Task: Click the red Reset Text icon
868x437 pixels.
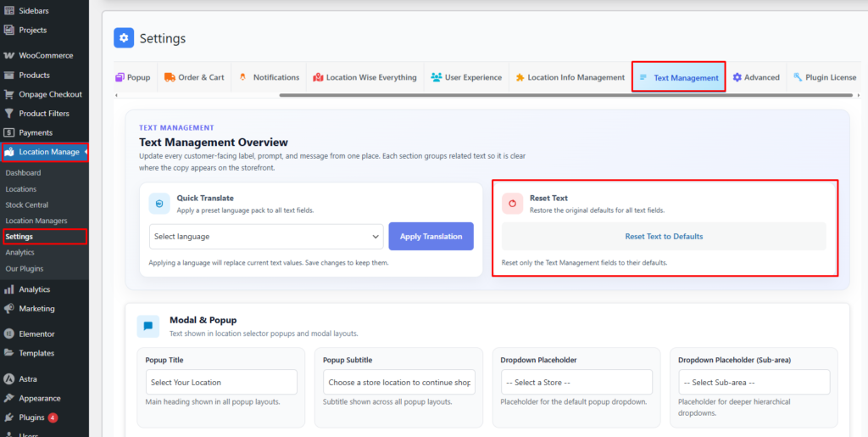Action: click(x=512, y=204)
